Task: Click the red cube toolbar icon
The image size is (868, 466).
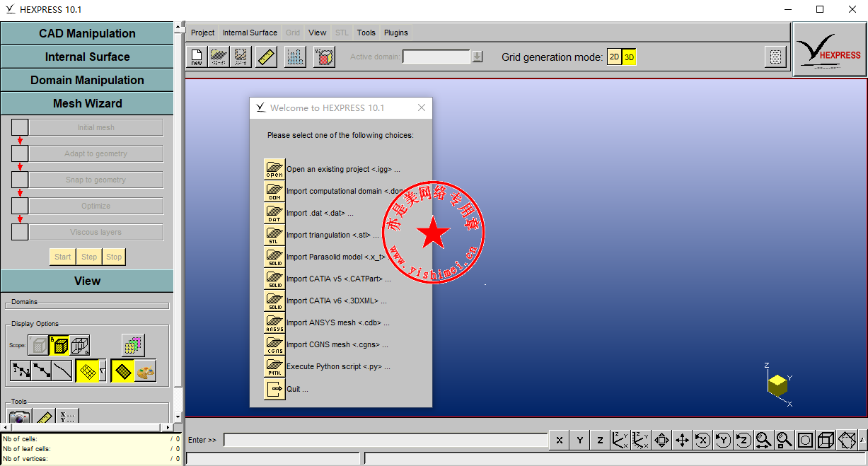Action: [x=324, y=57]
